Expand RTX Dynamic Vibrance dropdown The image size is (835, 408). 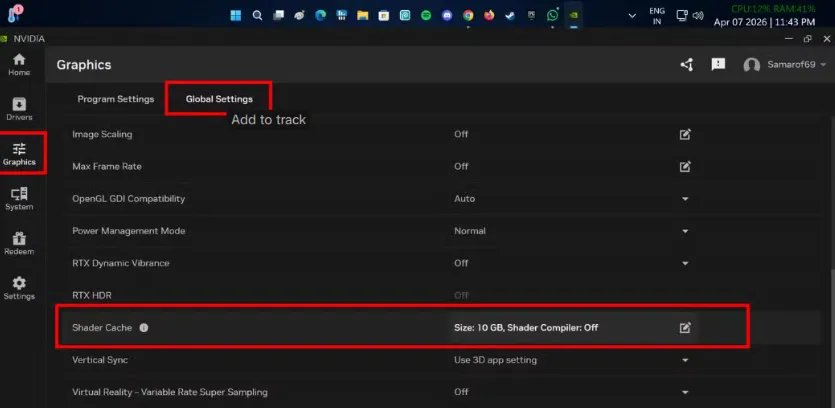click(685, 263)
